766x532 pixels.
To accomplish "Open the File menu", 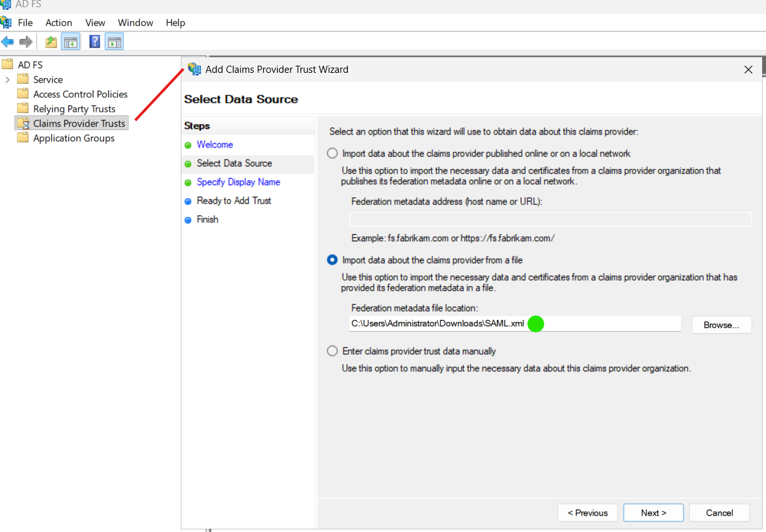I will pyautogui.click(x=25, y=23).
